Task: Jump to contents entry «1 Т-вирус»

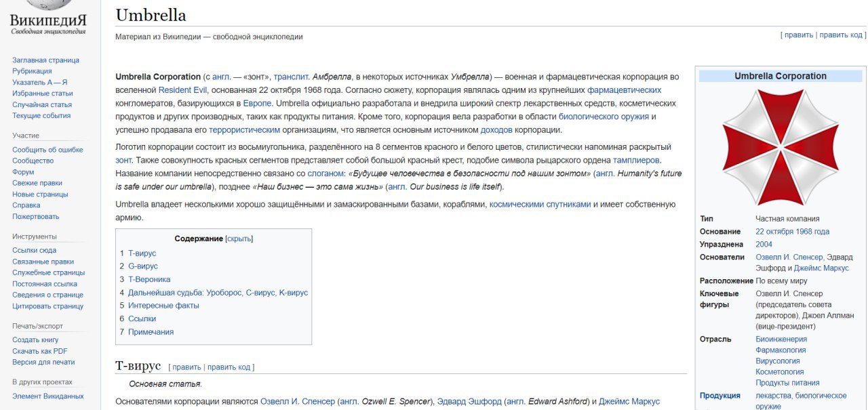Action: [x=138, y=253]
